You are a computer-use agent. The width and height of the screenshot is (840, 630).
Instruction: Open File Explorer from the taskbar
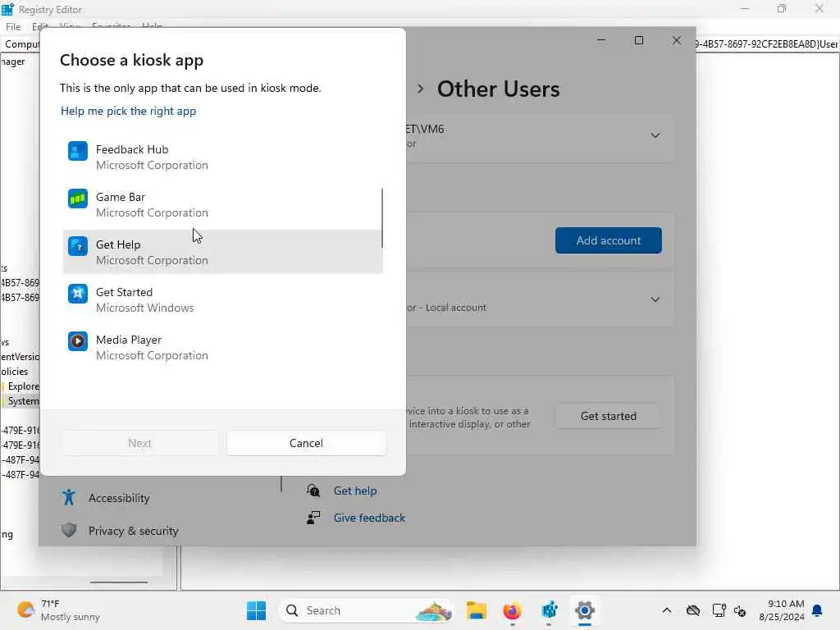[x=477, y=610]
